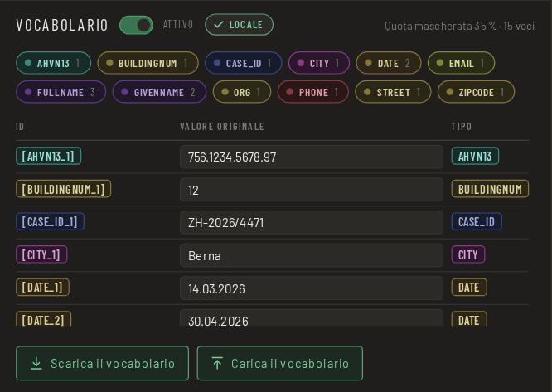Edit the date field 30.04.2026
Image resolution: width=552 pixels, height=392 pixels.
pos(312,317)
